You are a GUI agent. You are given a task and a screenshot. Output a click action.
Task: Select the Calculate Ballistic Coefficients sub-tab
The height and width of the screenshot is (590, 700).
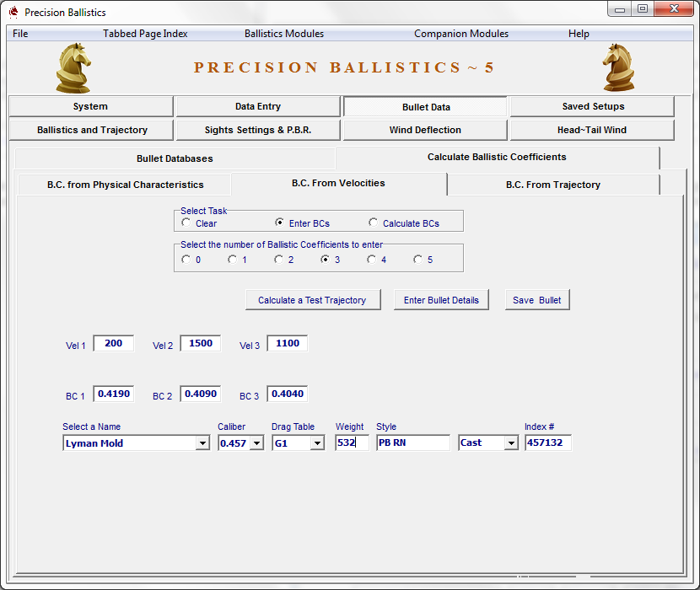[497, 157]
